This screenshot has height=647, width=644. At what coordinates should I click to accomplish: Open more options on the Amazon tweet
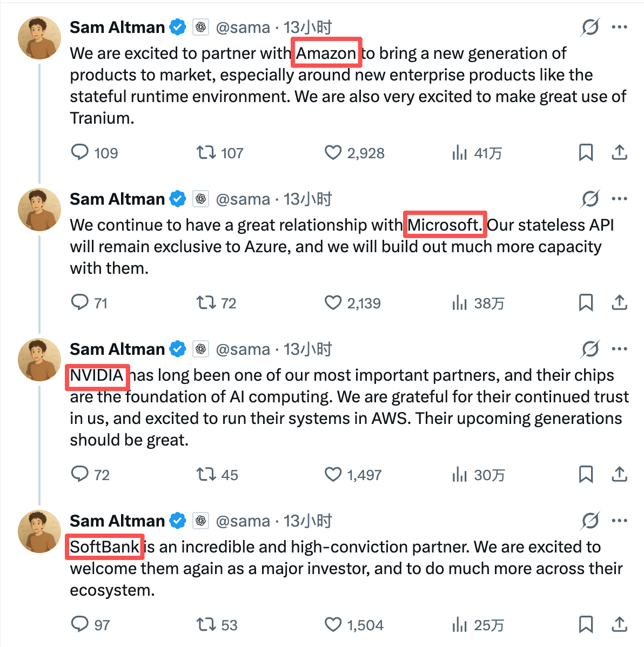619,27
